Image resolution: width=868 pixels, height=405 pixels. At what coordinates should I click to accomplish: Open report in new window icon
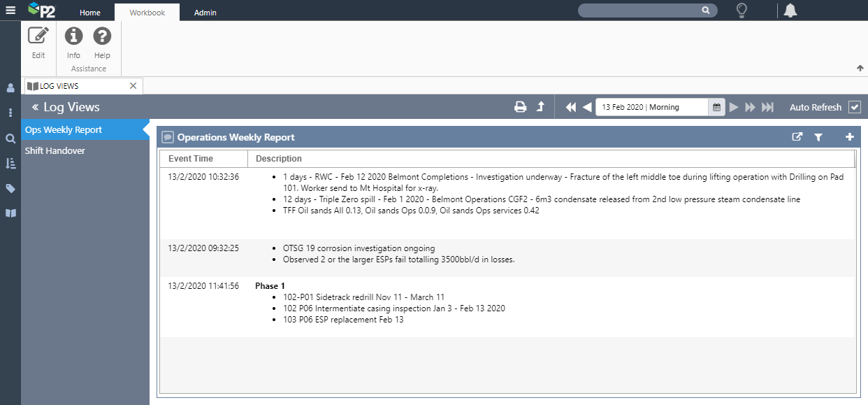(x=797, y=138)
